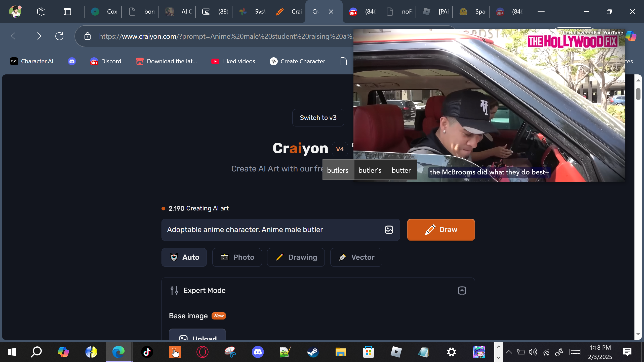Click Switch to v3 button
The height and width of the screenshot is (362, 644).
[318, 118]
